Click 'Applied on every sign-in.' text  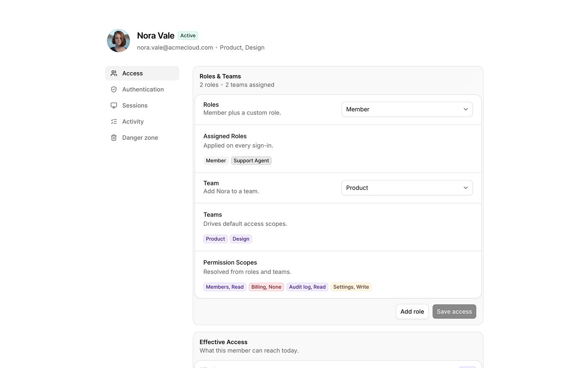pos(238,146)
